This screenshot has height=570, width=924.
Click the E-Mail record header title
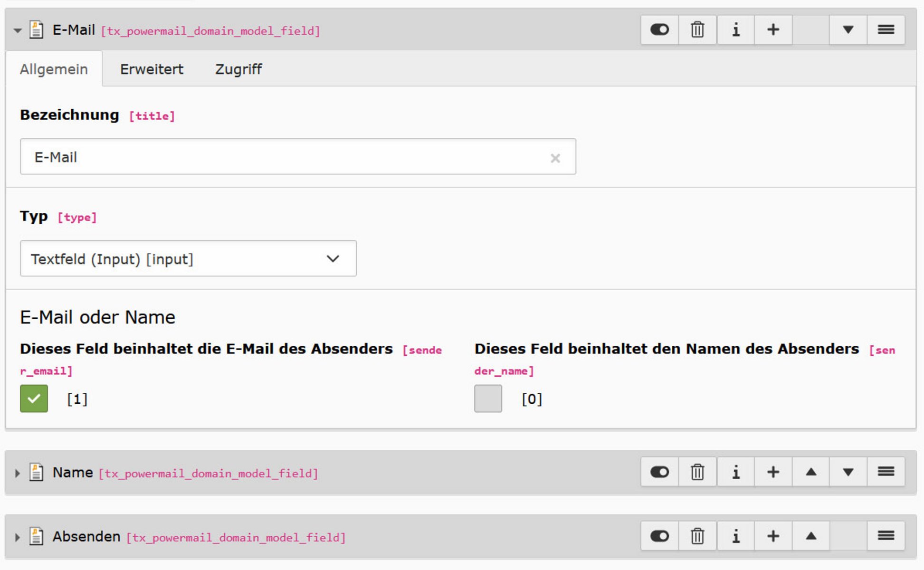pos(74,30)
